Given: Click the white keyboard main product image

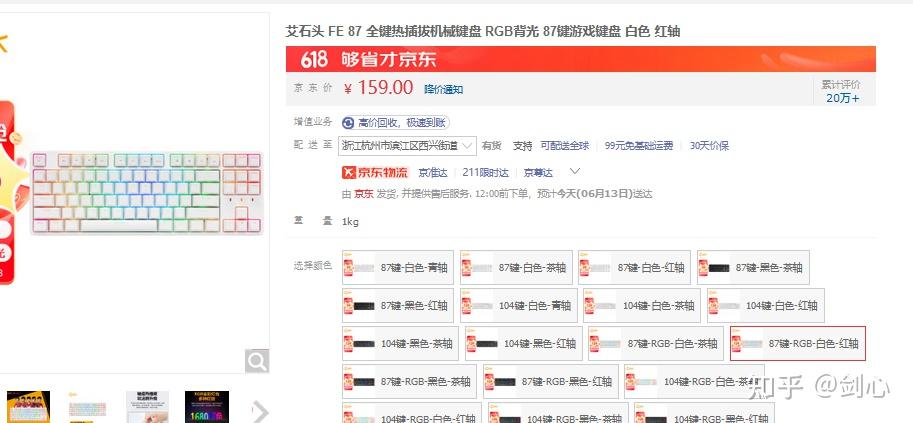Looking at the screenshot, I should pyautogui.click(x=146, y=193).
